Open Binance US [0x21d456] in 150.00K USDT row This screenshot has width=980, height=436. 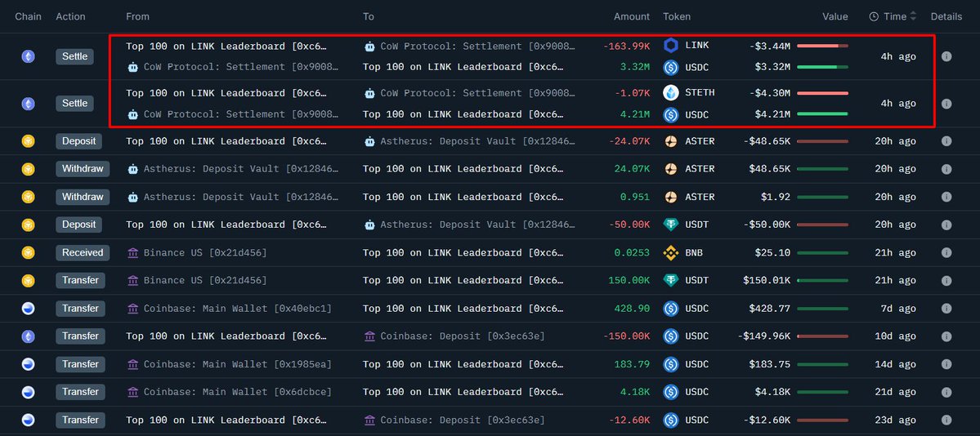pos(205,281)
